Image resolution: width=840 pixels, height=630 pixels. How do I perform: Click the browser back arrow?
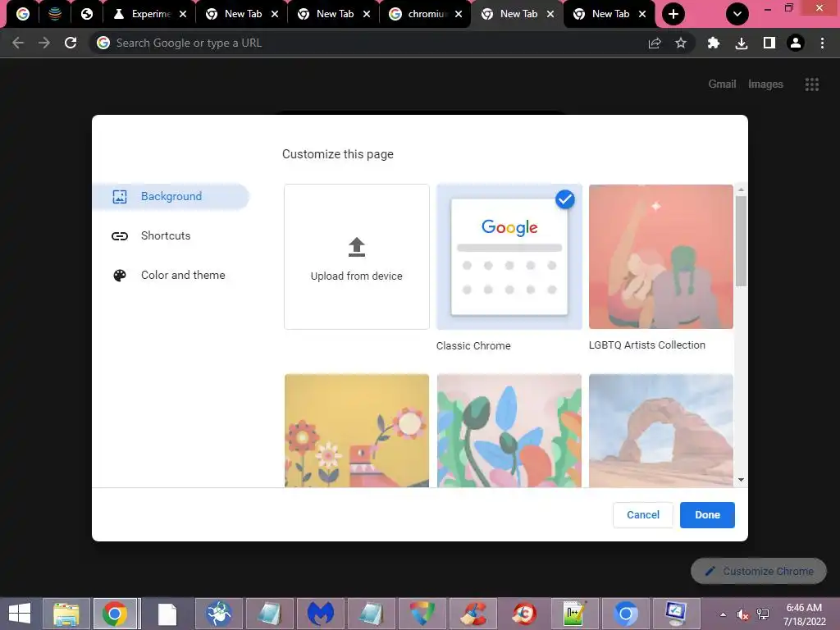(18, 43)
